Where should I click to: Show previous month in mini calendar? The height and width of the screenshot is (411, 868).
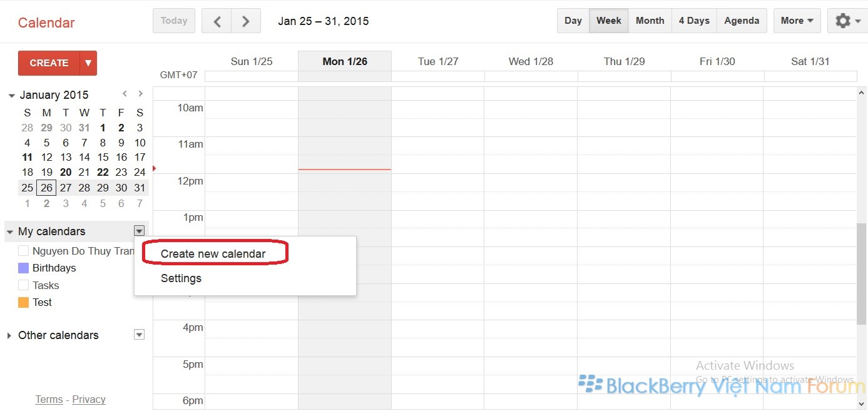125,94
